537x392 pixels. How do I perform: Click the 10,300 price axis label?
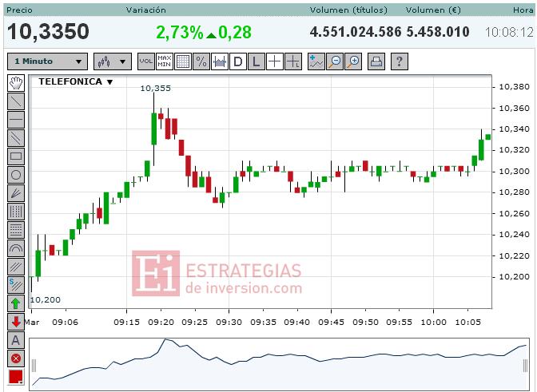tap(515, 172)
